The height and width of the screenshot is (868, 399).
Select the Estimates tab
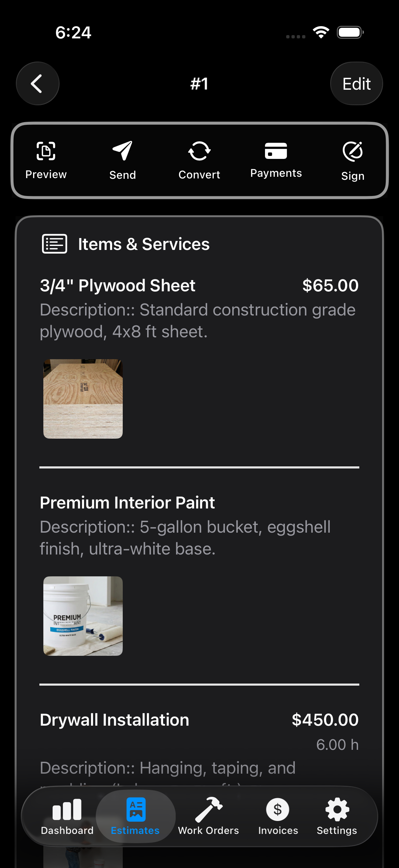tap(135, 816)
